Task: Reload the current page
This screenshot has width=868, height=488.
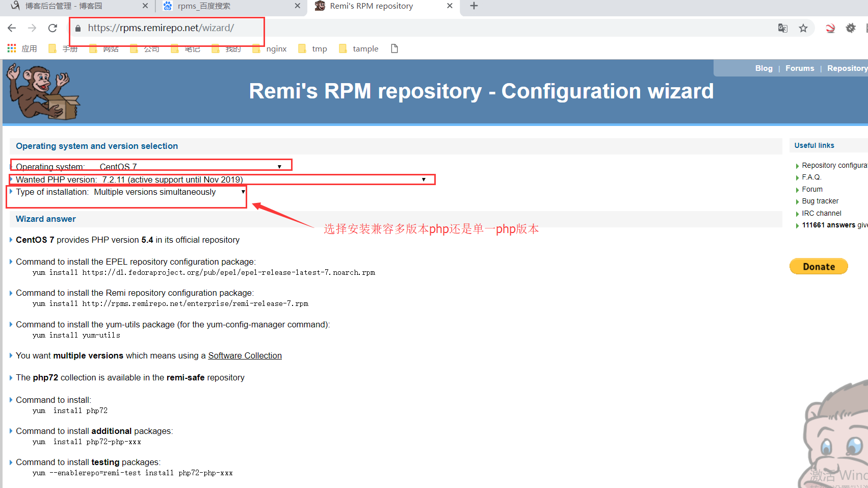Action: click(52, 28)
